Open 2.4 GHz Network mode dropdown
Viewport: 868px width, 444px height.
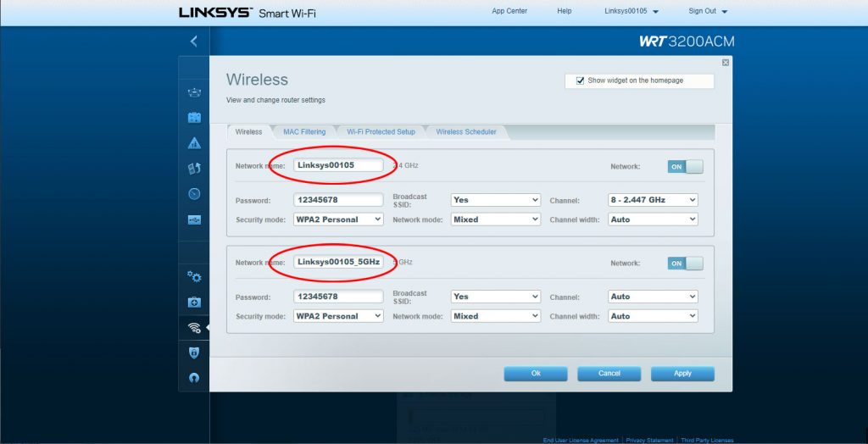click(x=495, y=219)
